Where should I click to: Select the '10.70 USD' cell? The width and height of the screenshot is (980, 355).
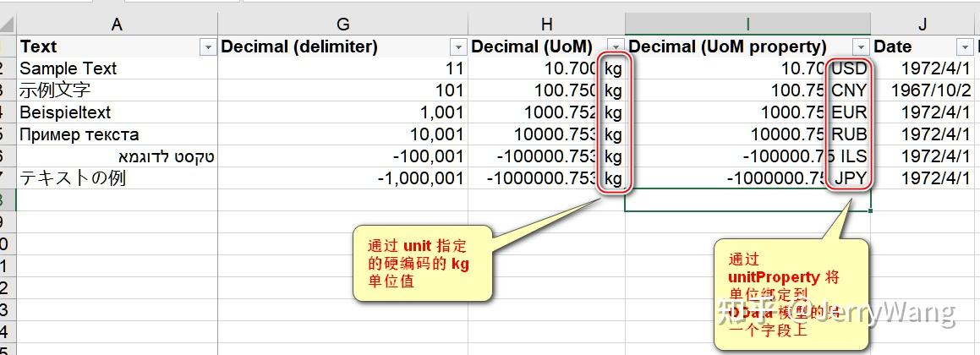pyautogui.click(x=747, y=68)
